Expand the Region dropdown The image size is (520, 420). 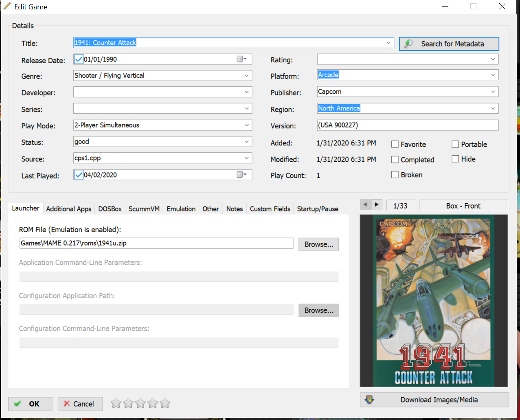[x=493, y=108]
